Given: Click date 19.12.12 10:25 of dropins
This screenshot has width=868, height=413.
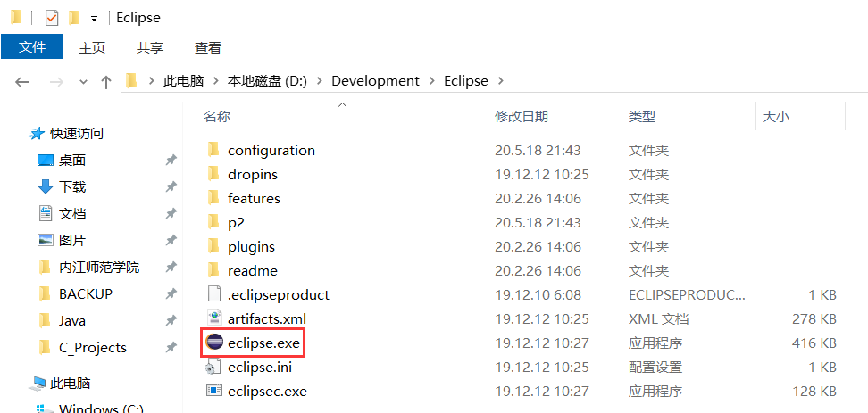Looking at the screenshot, I should click(541, 174).
